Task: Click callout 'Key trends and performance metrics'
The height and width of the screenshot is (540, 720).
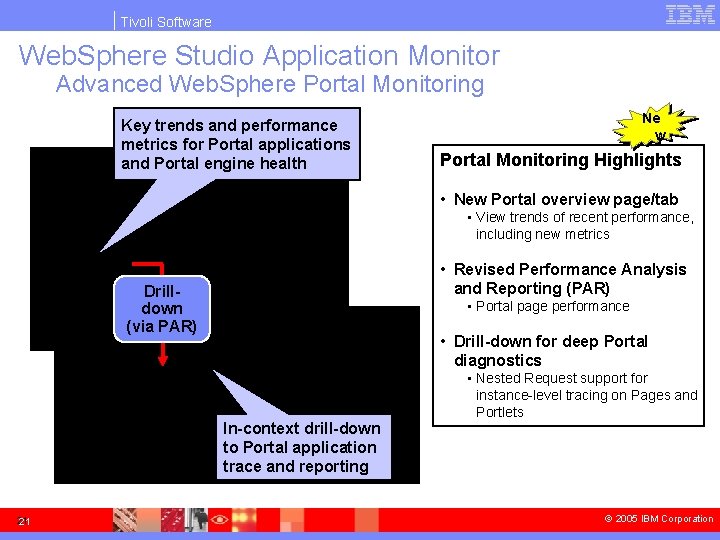Action: point(236,144)
